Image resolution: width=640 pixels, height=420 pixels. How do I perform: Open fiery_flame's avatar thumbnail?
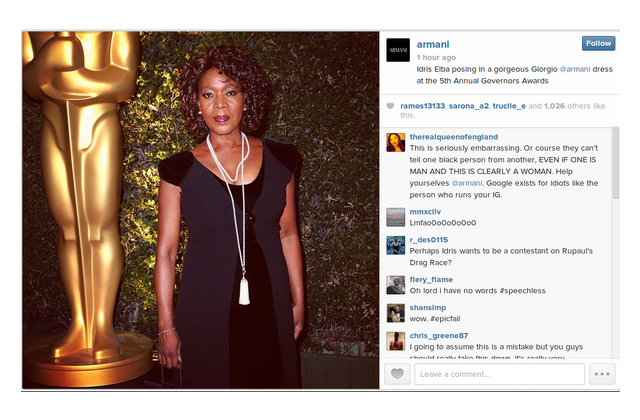point(396,285)
